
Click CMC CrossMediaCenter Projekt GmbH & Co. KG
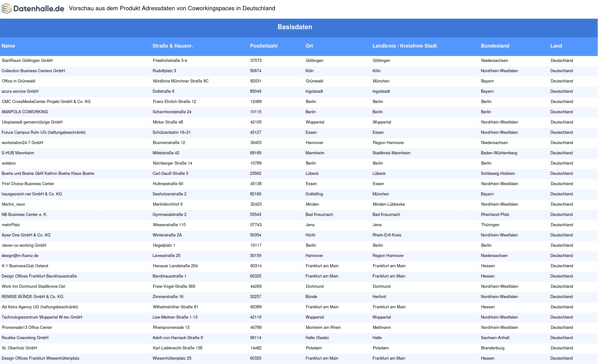pyautogui.click(x=46, y=102)
